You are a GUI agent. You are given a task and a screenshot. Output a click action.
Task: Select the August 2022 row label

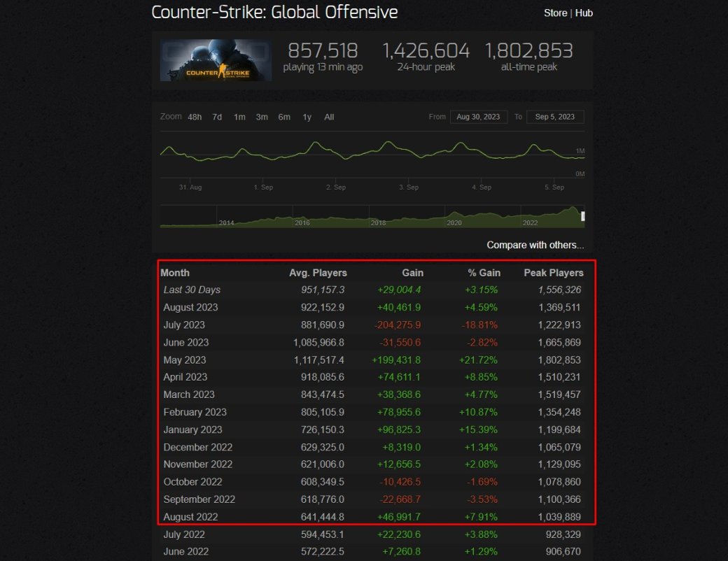click(x=190, y=517)
